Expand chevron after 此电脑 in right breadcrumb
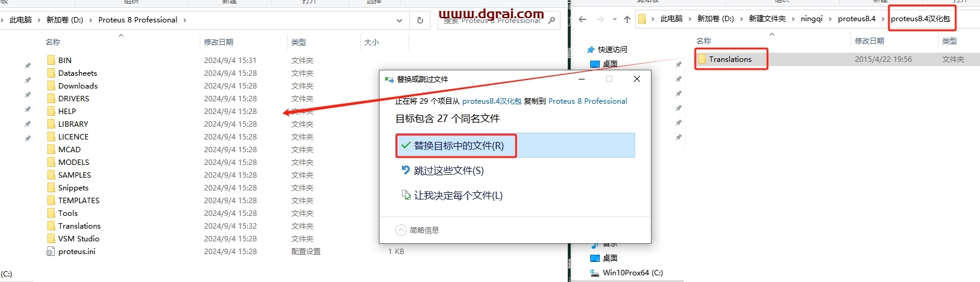 (x=690, y=19)
